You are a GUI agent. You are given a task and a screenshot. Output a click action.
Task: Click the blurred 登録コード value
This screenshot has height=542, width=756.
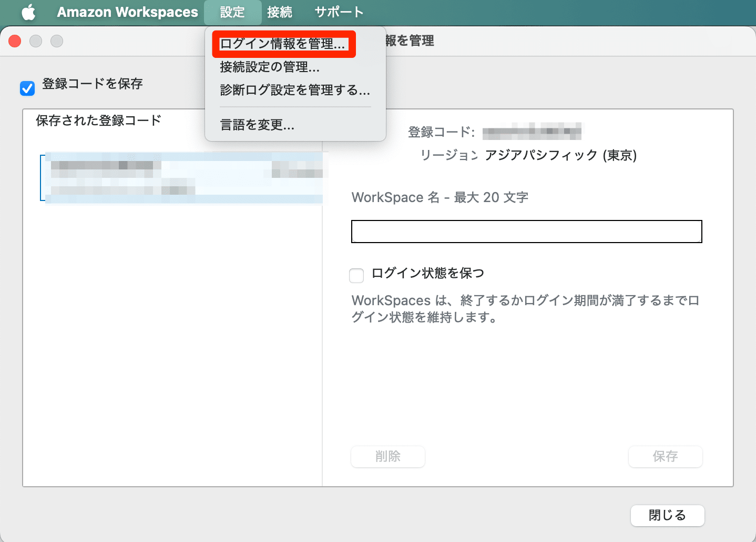(532, 131)
